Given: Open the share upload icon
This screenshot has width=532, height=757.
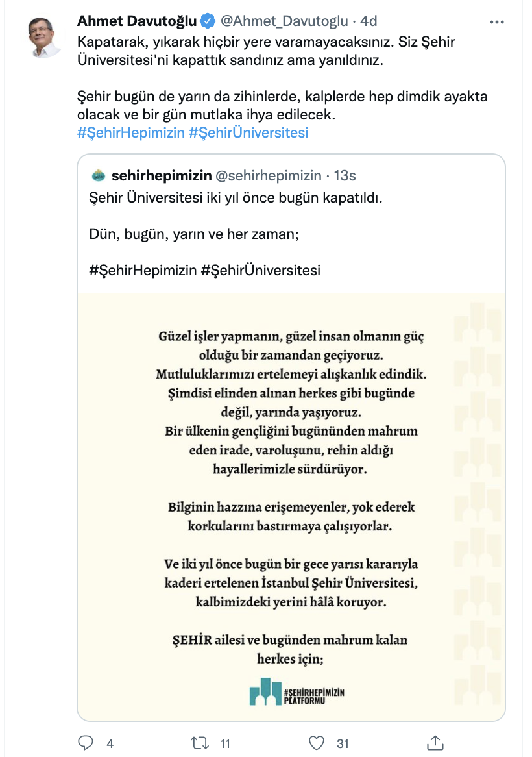Looking at the screenshot, I should coord(435,743).
